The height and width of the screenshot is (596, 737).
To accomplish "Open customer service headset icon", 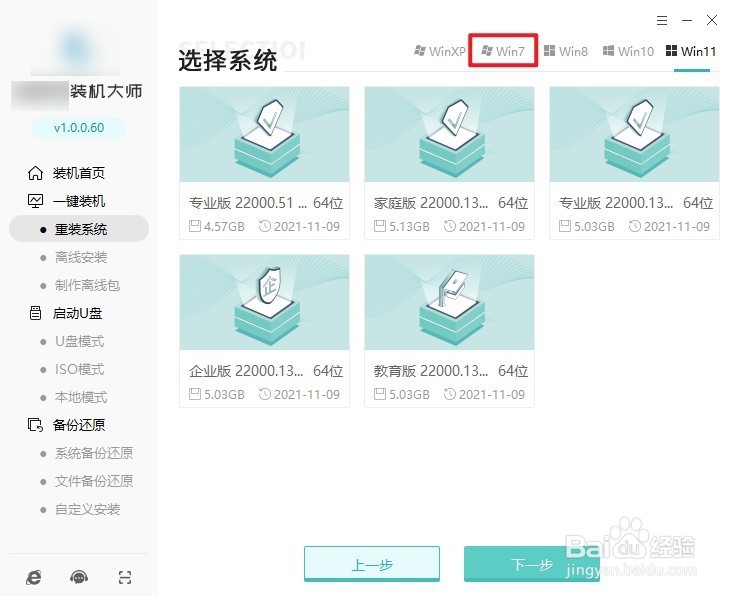I will point(79,577).
